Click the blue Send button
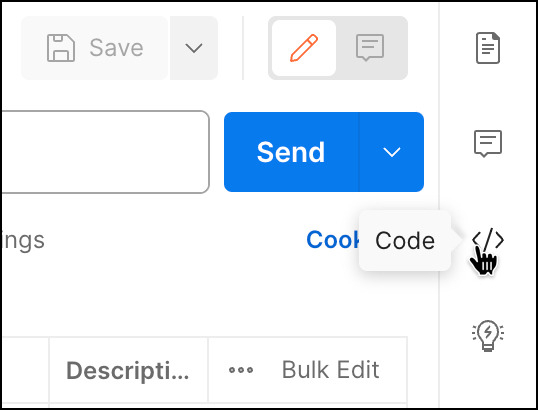The width and height of the screenshot is (538, 410). pos(291,152)
